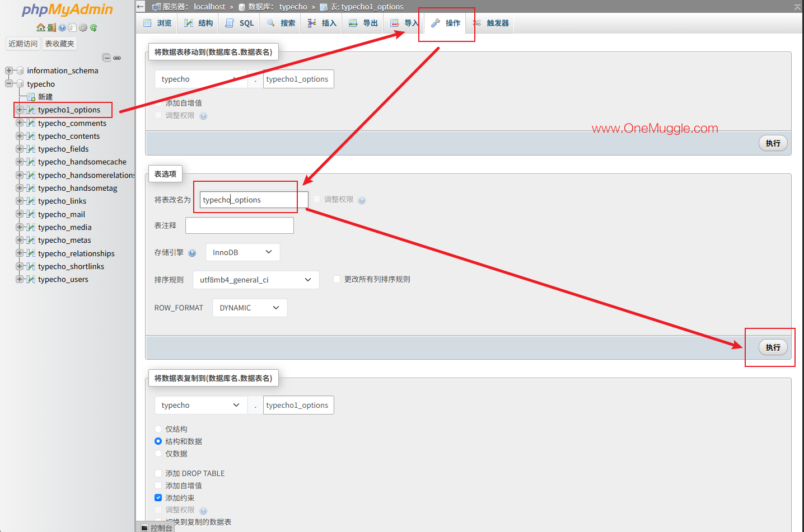The image size is (804, 532).
Task: Open navigation panel settings gear icon
Action: pyautogui.click(x=83, y=27)
